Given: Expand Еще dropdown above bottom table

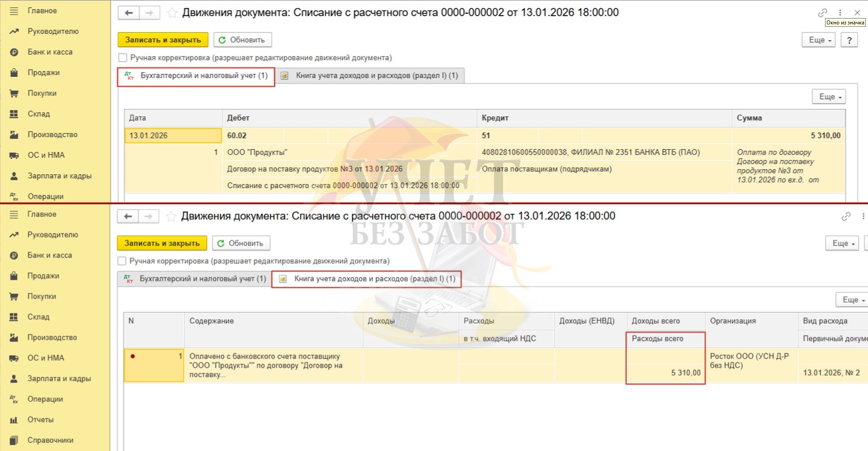Looking at the screenshot, I should [852, 300].
